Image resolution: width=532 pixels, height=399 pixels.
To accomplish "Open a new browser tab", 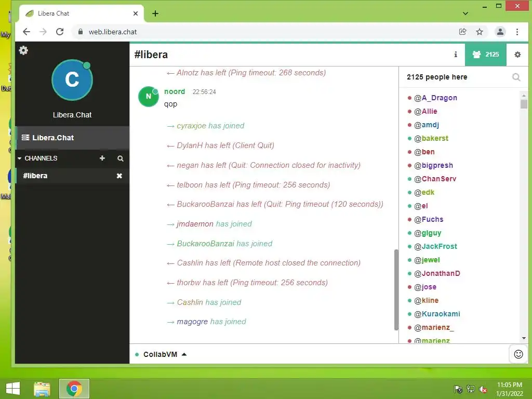I will 155,14.
